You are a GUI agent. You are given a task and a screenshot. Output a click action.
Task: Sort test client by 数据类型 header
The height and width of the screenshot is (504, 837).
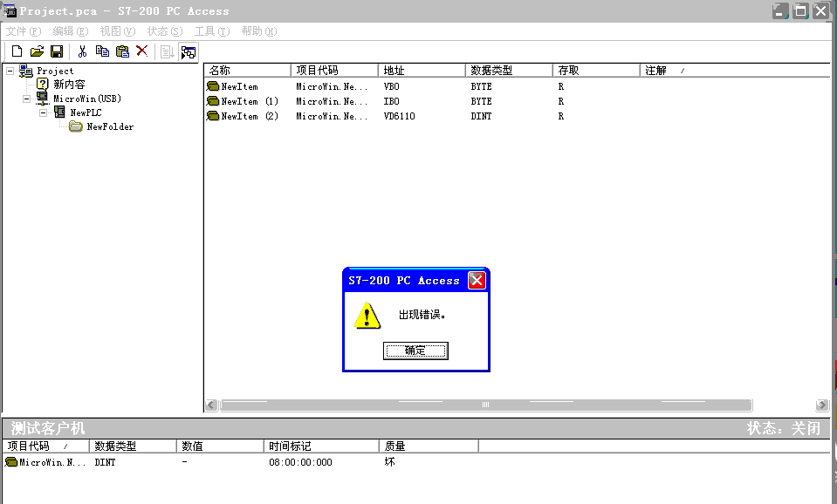[x=133, y=446]
